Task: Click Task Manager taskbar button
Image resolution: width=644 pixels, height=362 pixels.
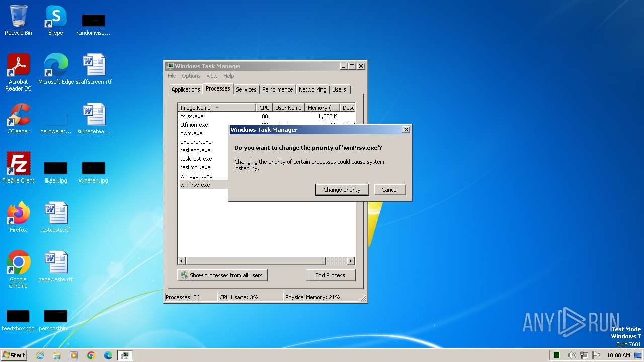Action: (x=125, y=355)
